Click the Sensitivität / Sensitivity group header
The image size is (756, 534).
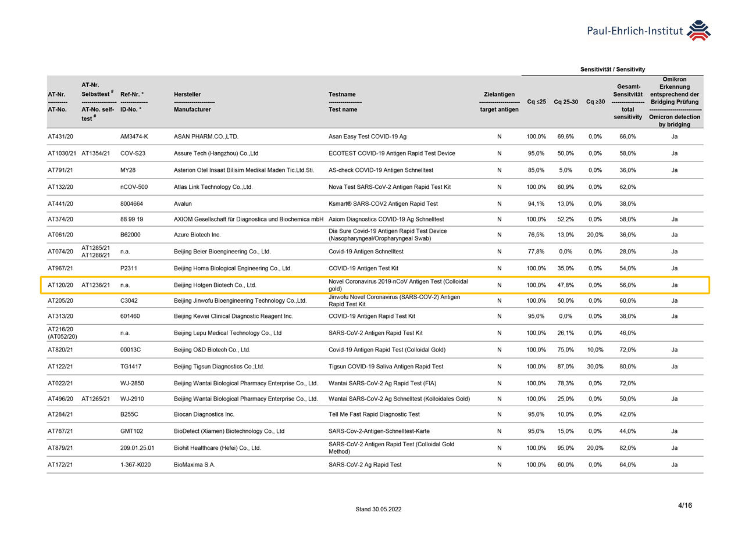612,70
